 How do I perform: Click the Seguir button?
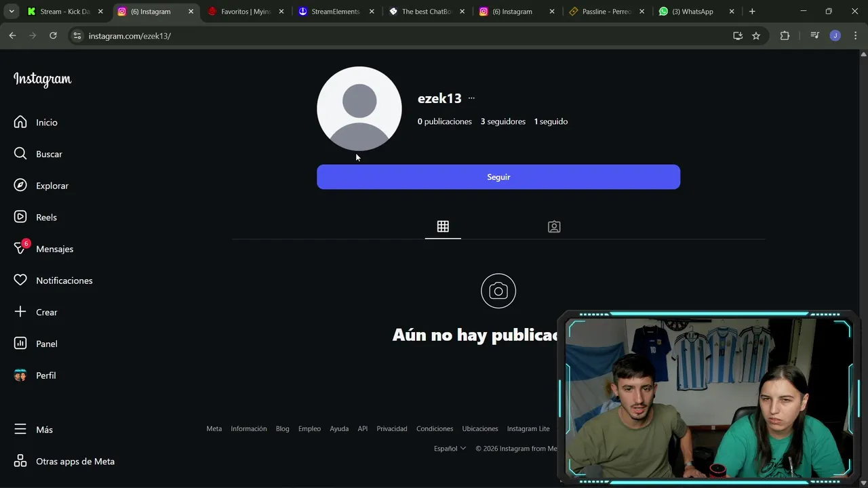[498, 177]
